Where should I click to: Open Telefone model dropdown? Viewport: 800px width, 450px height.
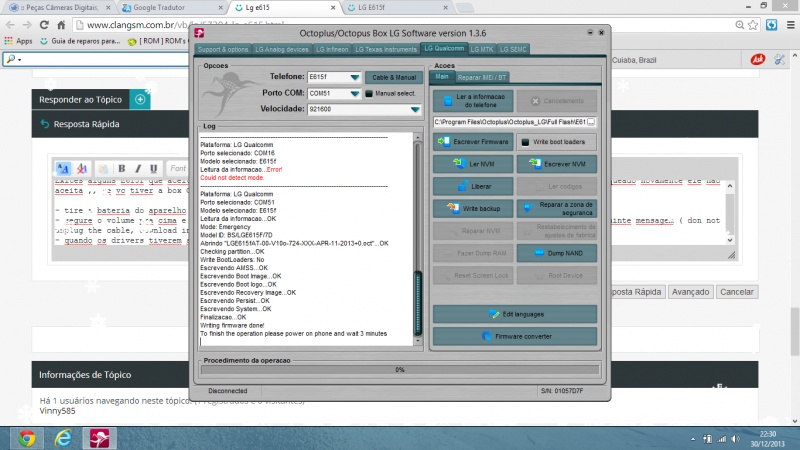coord(355,77)
